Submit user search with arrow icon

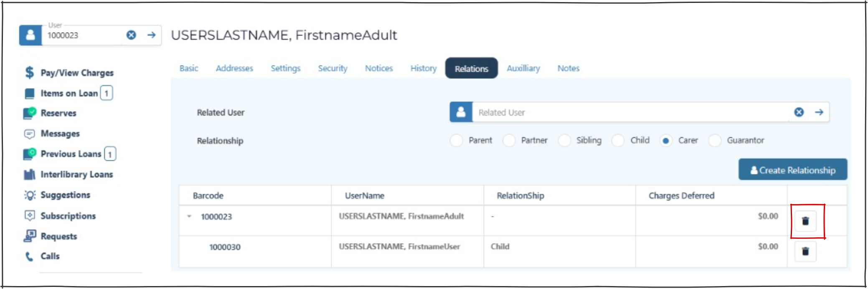pyautogui.click(x=151, y=35)
